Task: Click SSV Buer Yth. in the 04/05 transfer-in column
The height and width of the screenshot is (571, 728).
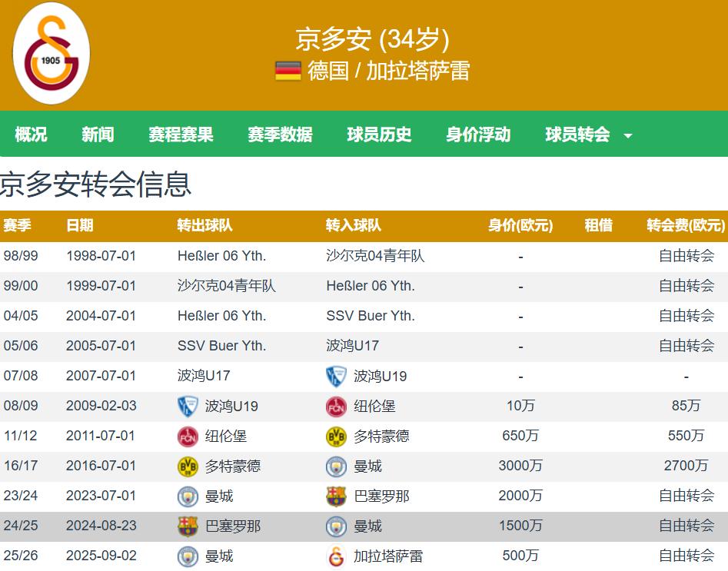Action: pyautogui.click(x=371, y=316)
